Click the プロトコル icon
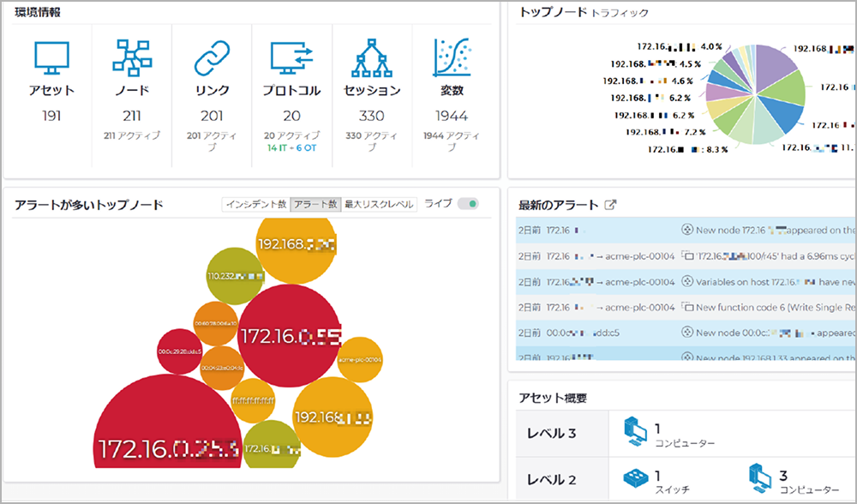The height and width of the screenshot is (504, 857). coord(291,58)
